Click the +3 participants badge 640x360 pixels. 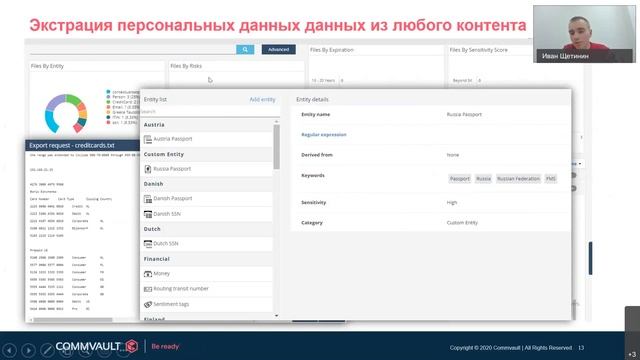point(632,354)
